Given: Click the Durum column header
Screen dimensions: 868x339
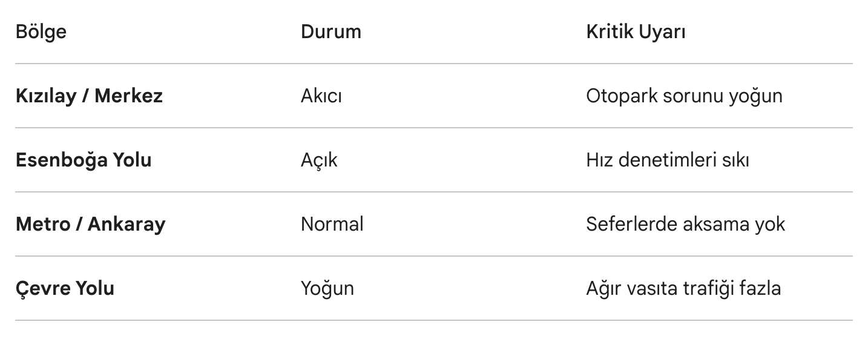Looking at the screenshot, I should [x=330, y=31].
